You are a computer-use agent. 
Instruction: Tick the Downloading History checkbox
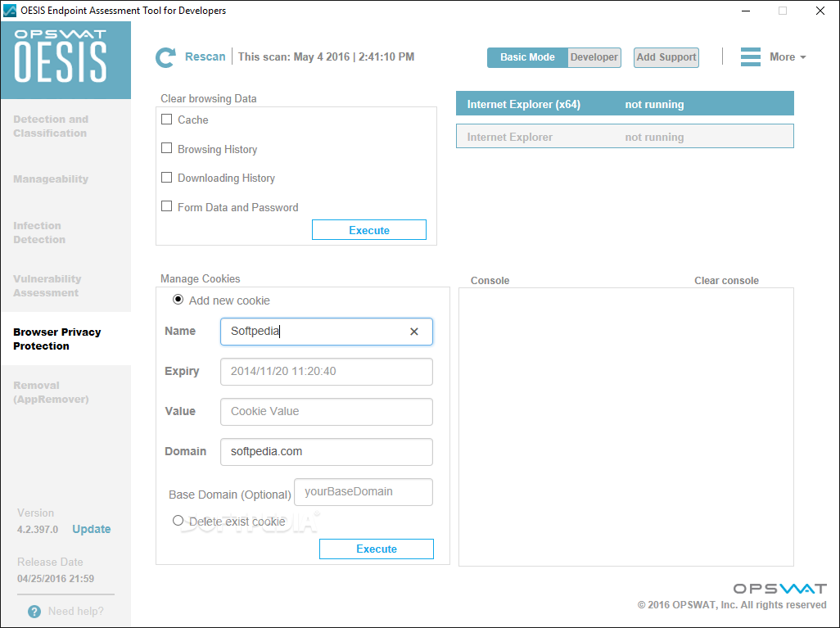click(x=166, y=178)
